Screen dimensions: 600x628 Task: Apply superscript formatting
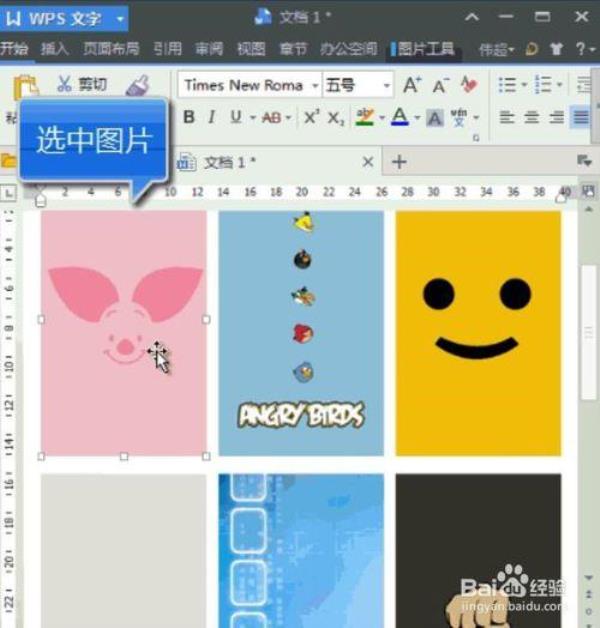click(x=312, y=117)
